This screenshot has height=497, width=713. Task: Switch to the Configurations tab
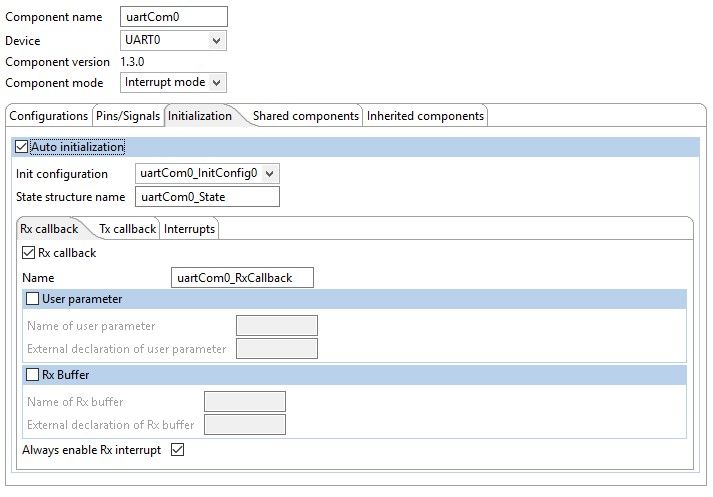pyautogui.click(x=49, y=116)
